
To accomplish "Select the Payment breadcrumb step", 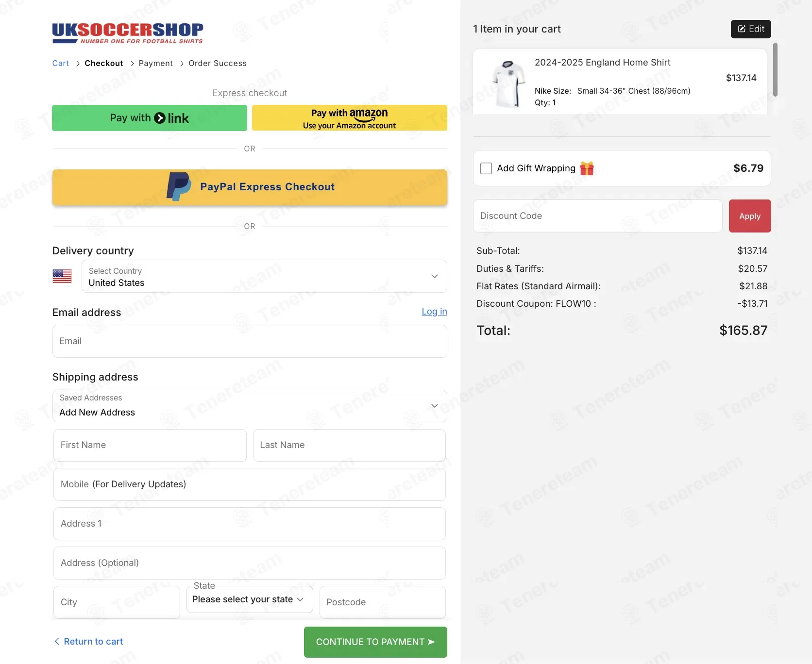I will click(156, 63).
